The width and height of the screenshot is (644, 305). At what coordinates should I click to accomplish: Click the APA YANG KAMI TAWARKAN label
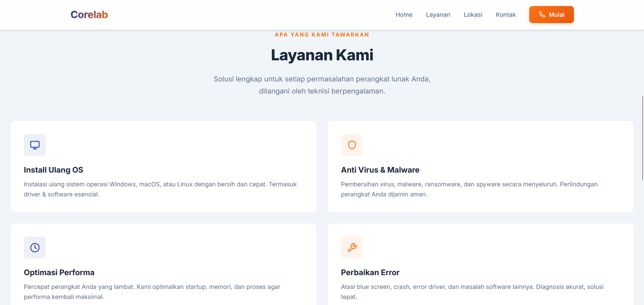322,35
